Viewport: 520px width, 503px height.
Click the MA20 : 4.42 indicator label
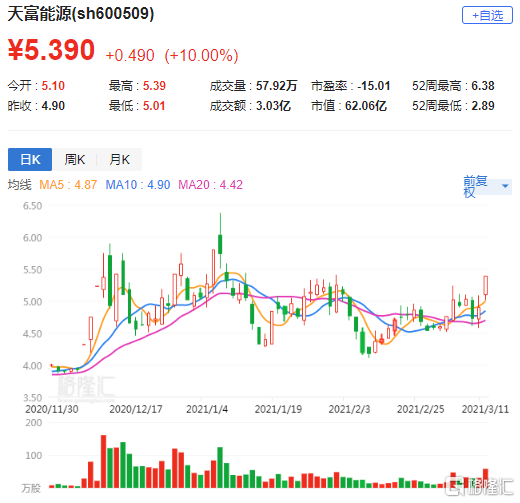click(210, 185)
